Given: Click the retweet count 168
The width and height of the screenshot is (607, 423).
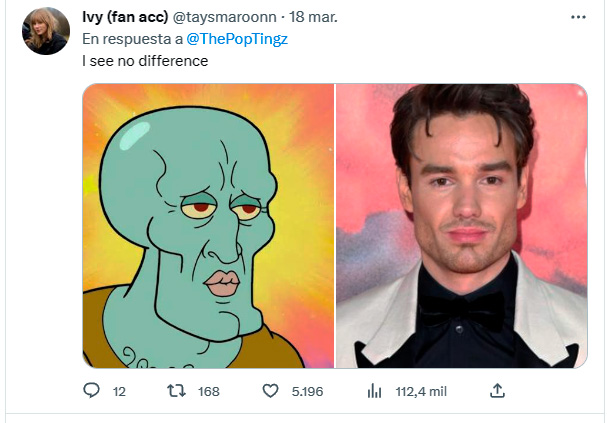Looking at the screenshot, I should [x=209, y=392].
